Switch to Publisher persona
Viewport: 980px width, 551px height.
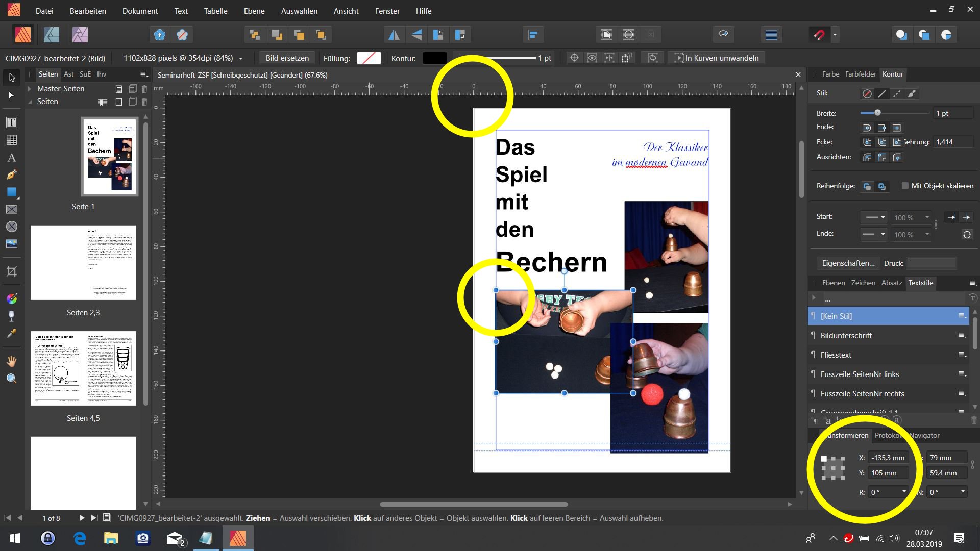[23, 35]
